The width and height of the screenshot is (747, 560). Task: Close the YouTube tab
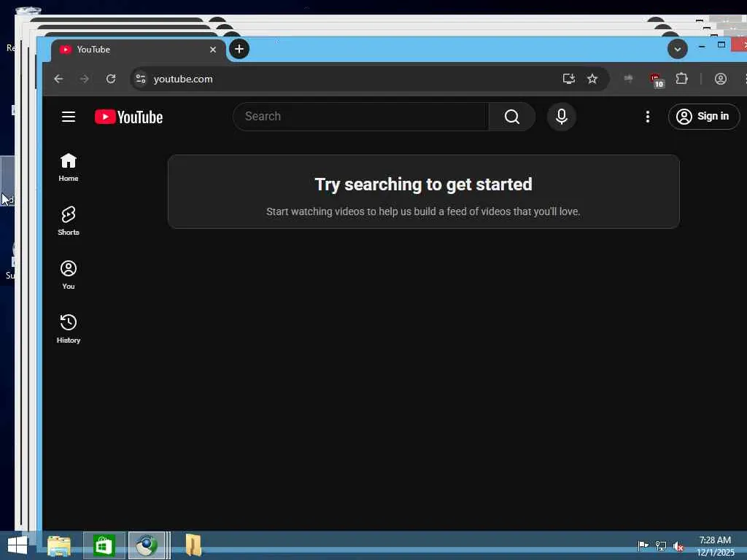click(213, 50)
